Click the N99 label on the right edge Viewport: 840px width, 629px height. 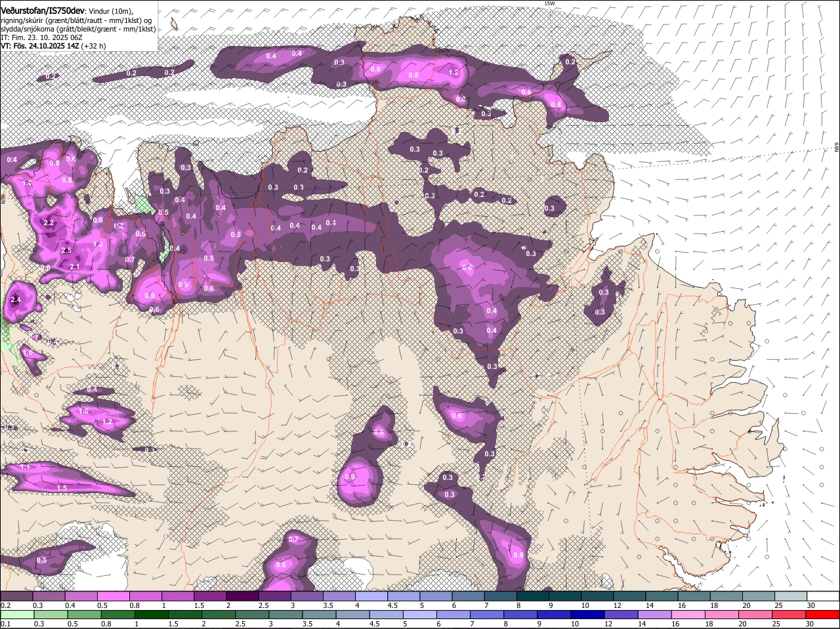(837, 148)
